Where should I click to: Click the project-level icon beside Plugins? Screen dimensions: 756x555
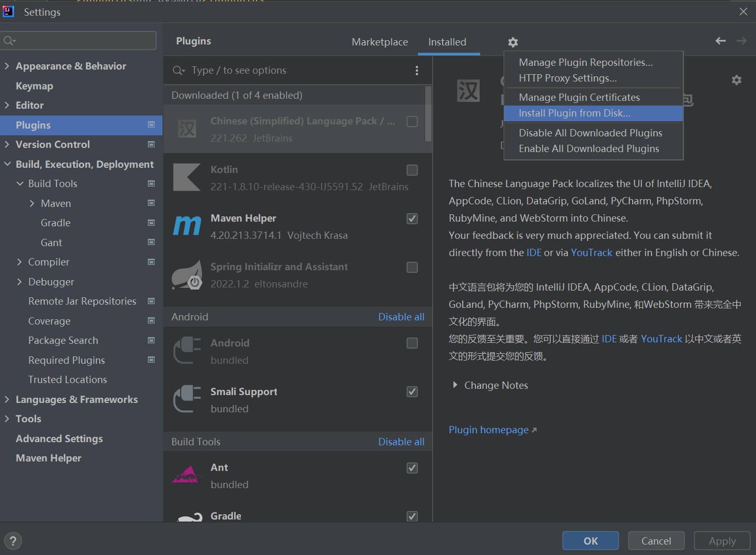pos(152,124)
